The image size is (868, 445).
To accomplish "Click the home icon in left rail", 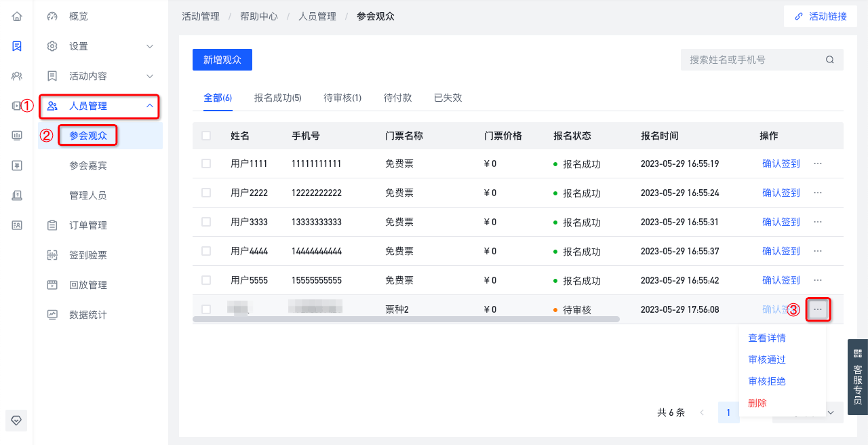I will pyautogui.click(x=17, y=16).
